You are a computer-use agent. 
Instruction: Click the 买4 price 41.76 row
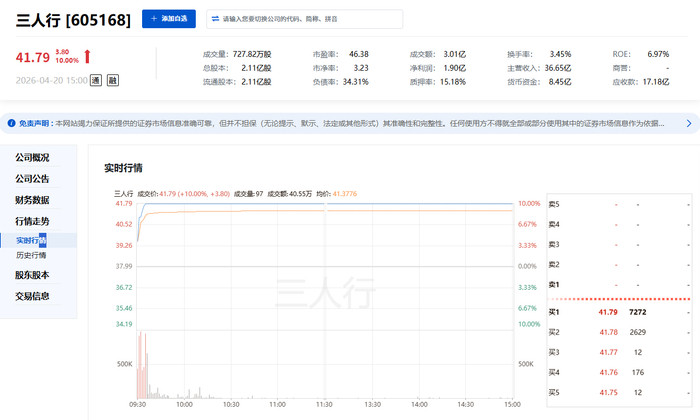608,372
